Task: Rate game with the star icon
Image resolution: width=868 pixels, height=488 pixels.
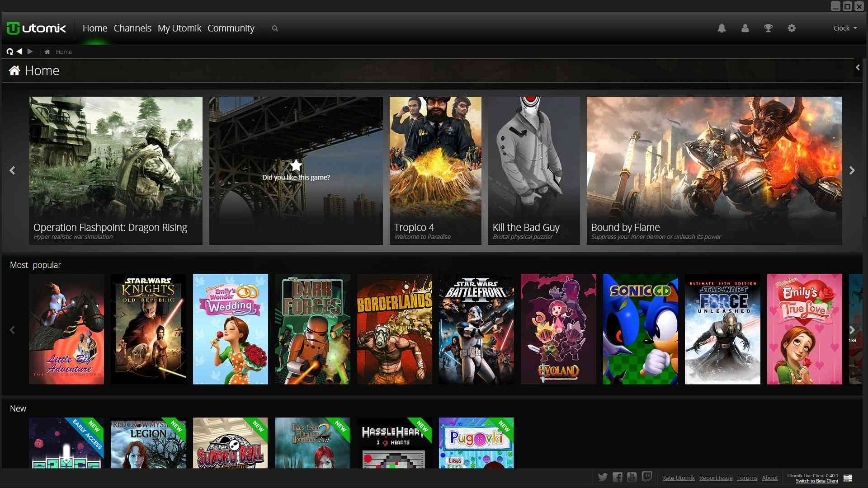Action: pos(296,165)
